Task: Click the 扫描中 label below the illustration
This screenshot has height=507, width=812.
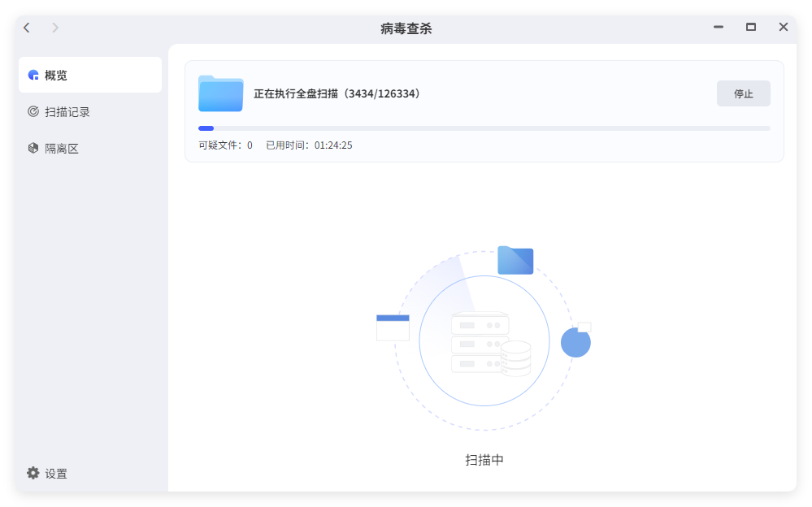Action: click(483, 459)
